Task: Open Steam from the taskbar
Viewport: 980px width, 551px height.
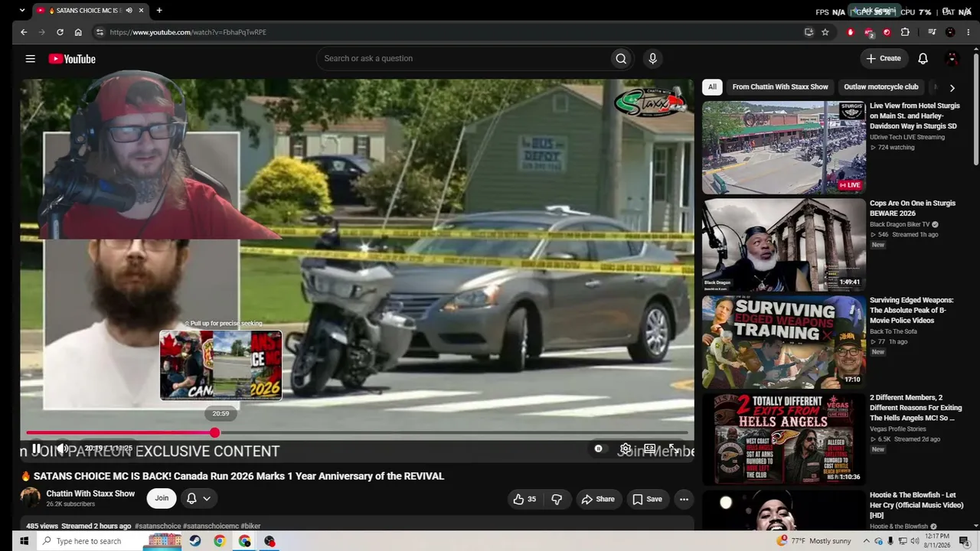Action: (195, 541)
